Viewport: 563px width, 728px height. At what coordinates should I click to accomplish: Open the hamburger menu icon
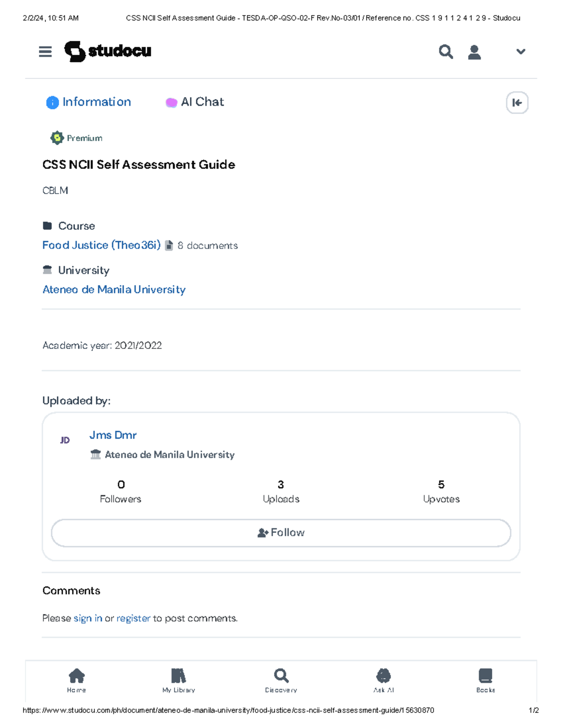45,52
